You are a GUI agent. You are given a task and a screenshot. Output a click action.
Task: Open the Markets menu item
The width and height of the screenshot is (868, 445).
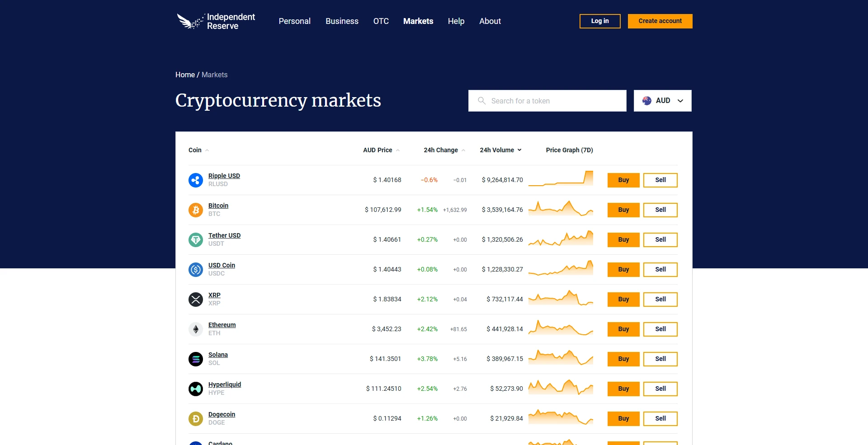[x=418, y=21]
